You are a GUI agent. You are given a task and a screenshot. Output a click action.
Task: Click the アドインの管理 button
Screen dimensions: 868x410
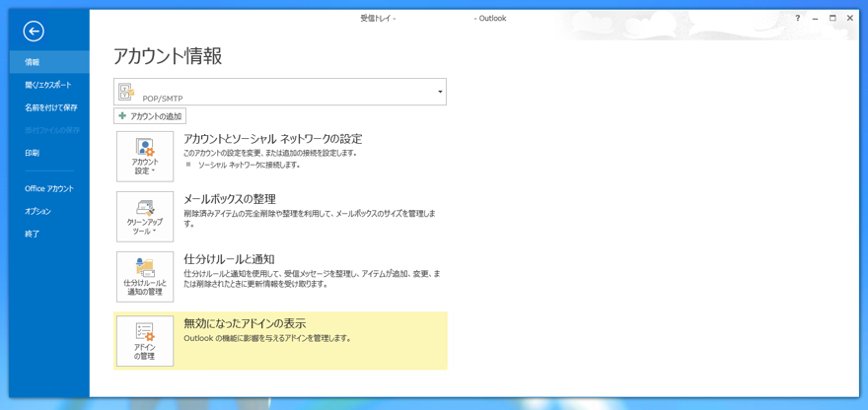click(145, 341)
